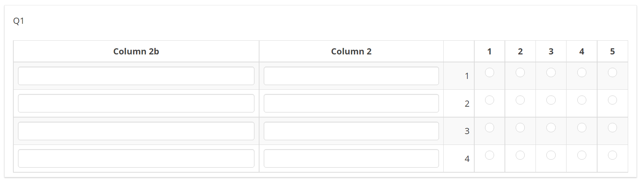Select rating 5 for row 1
Screen dimensions: 644x182
612,72
